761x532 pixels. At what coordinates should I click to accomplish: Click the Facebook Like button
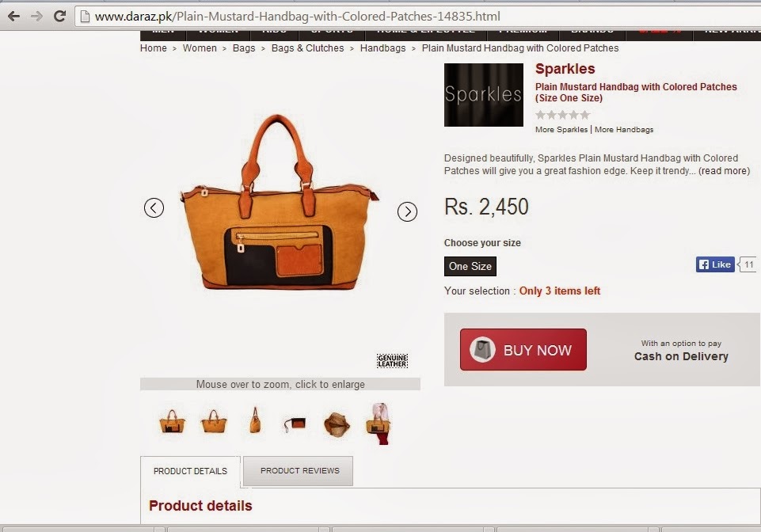coord(715,264)
